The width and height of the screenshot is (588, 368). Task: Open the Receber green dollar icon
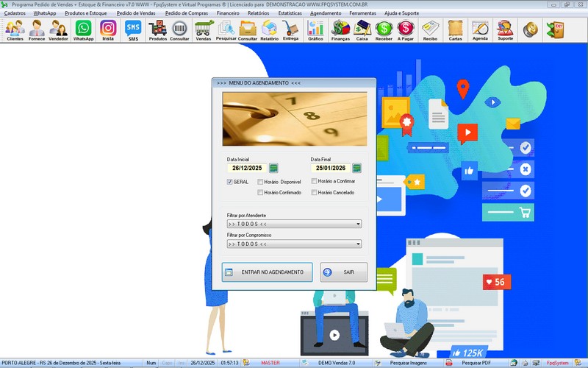384,30
